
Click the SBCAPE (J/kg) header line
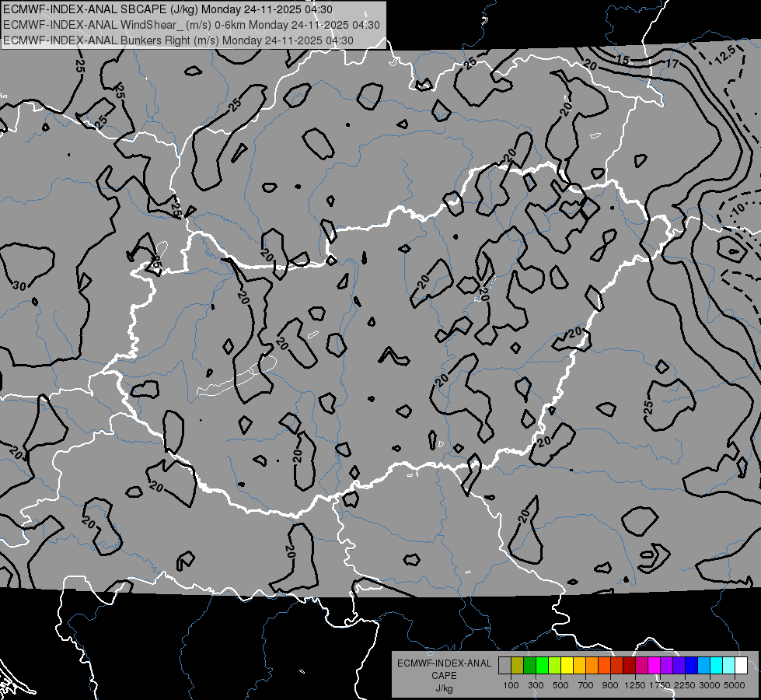[x=167, y=9]
